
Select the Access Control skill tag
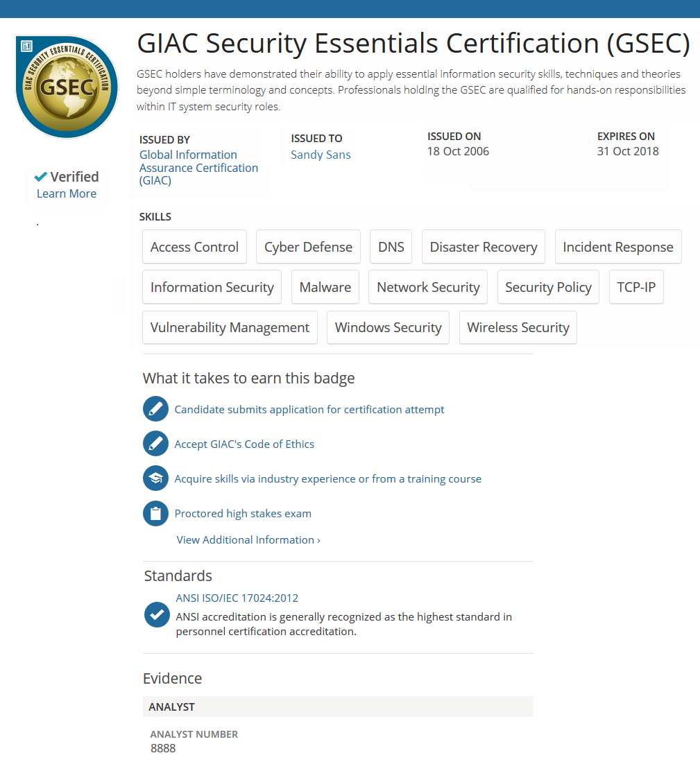click(x=194, y=247)
